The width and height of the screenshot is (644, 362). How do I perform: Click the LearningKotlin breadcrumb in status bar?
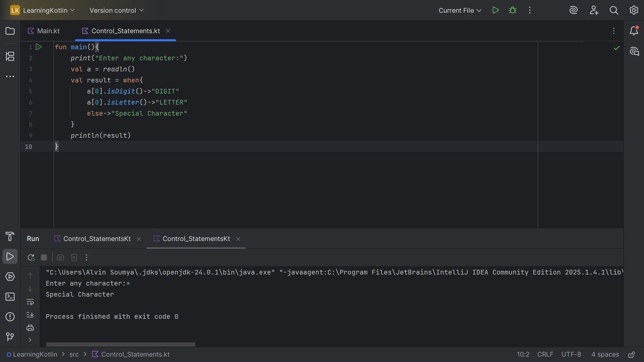(31, 354)
